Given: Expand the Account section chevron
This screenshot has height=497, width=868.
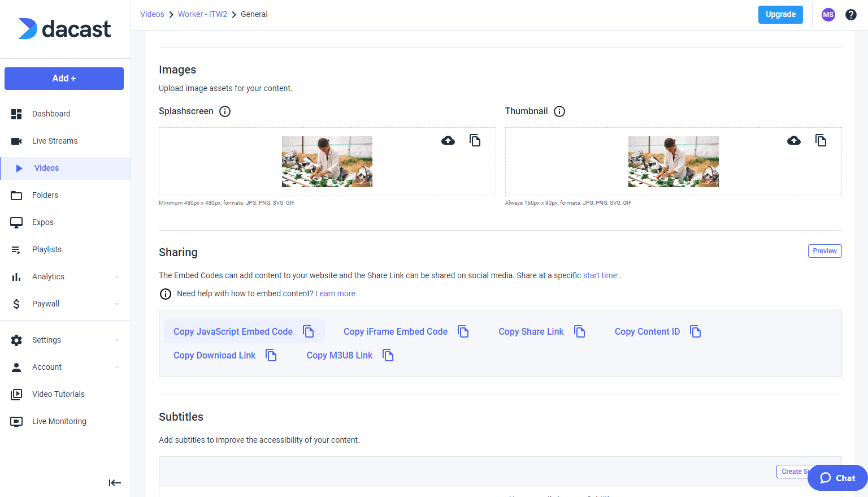Looking at the screenshot, I should (117, 367).
